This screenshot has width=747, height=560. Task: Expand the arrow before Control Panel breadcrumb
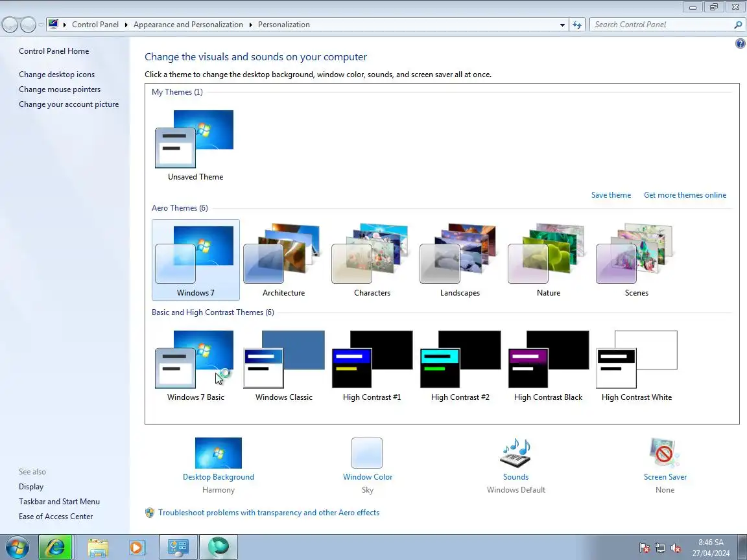tap(65, 25)
